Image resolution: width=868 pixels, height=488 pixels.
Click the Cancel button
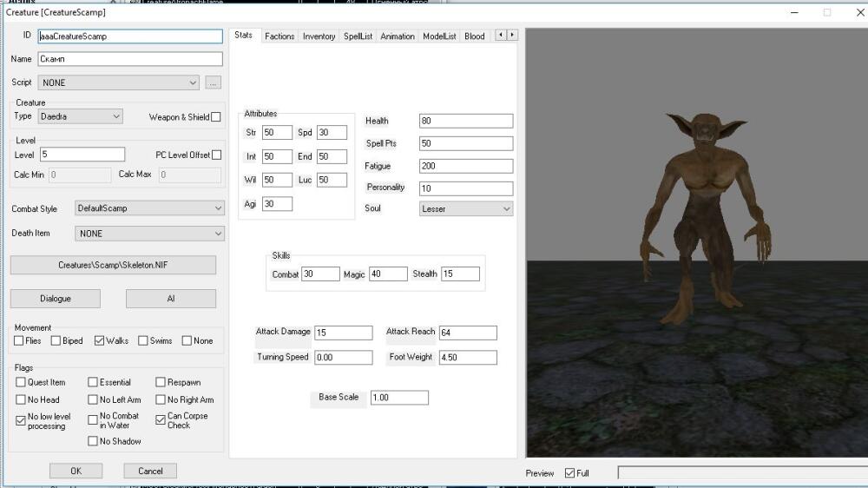(150, 471)
